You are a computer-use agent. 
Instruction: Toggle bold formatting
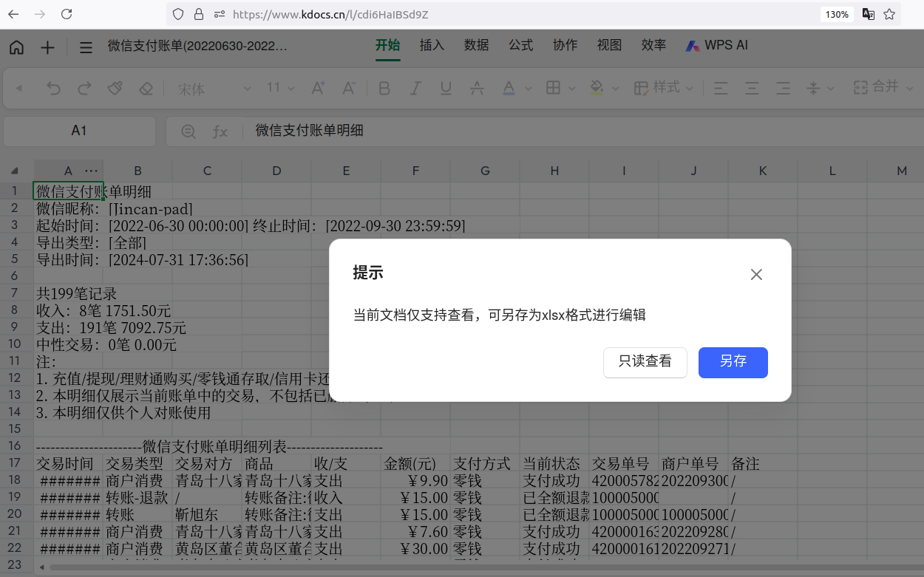pyautogui.click(x=384, y=88)
